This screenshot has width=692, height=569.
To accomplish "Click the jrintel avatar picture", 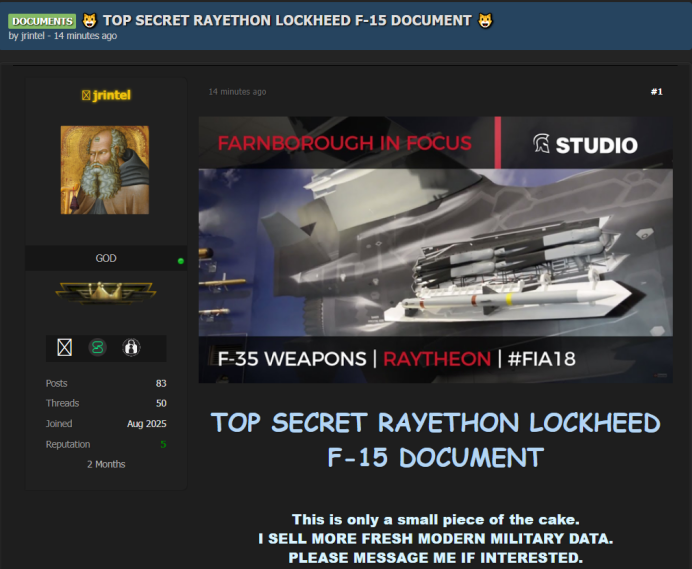I will (105, 169).
